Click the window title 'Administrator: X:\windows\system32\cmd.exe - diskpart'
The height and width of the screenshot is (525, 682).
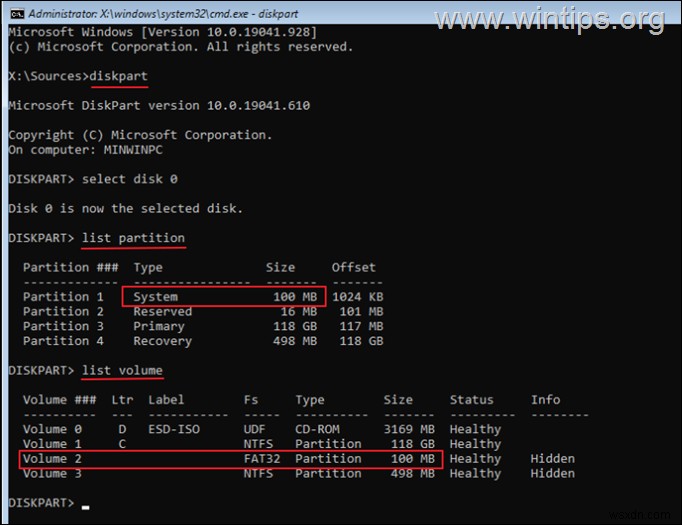click(164, 14)
